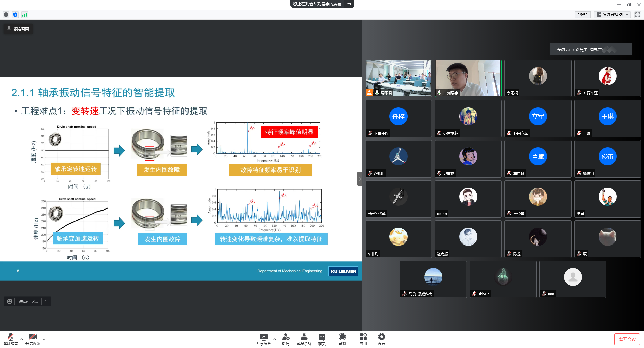644x348 pixels.
Task: Start recording with the 录制 icon
Action: [x=342, y=337]
